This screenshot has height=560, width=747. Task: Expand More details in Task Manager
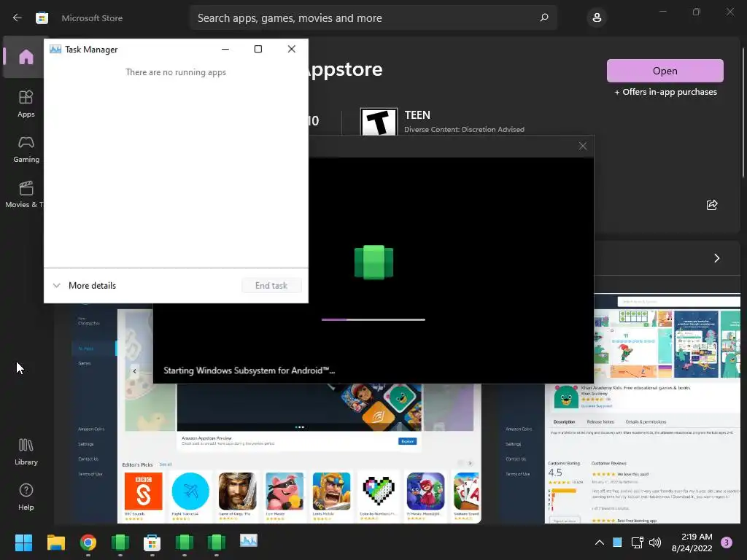click(85, 286)
